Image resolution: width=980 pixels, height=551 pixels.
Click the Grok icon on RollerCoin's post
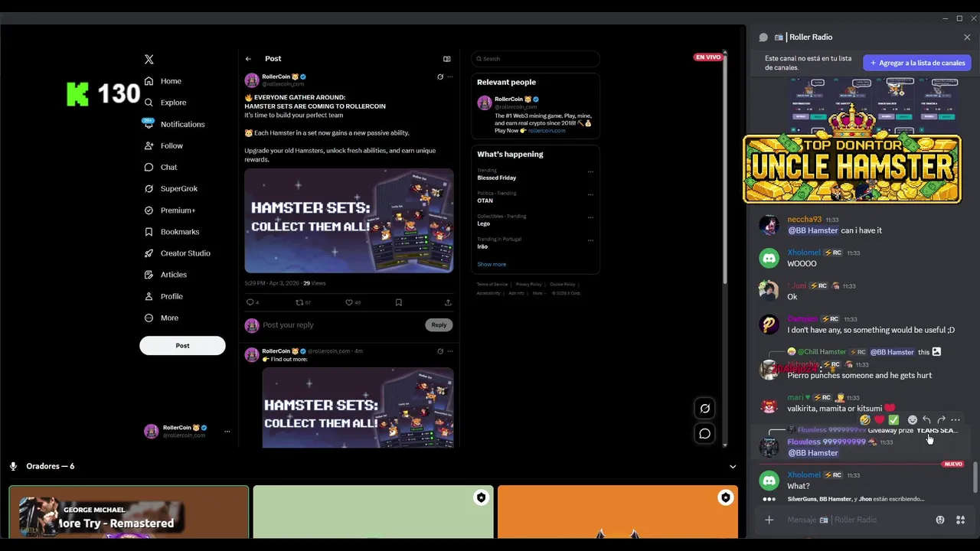click(440, 77)
